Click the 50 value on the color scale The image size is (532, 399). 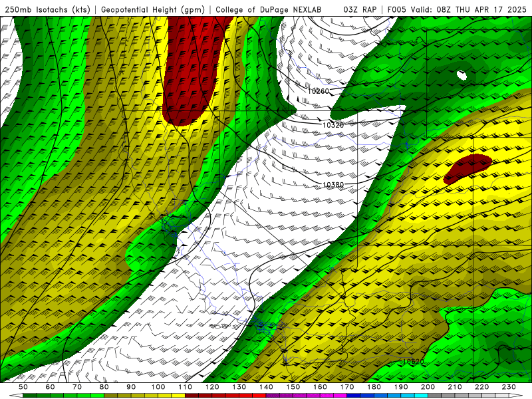coord(23,387)
